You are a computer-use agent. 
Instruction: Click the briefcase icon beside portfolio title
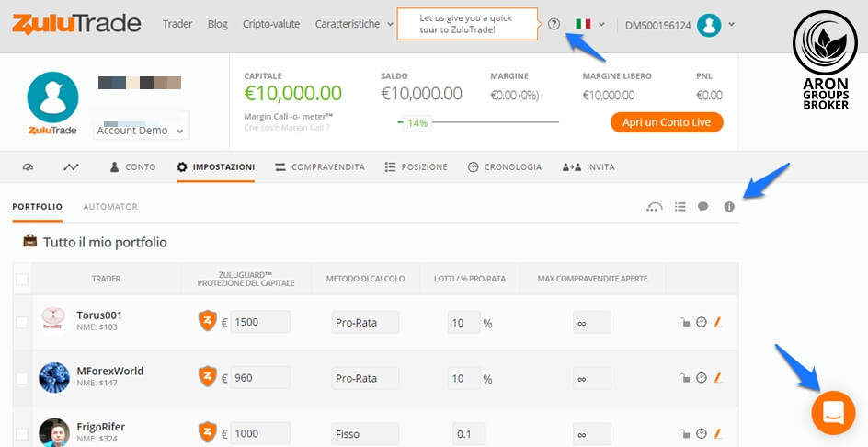coord(30,242)
